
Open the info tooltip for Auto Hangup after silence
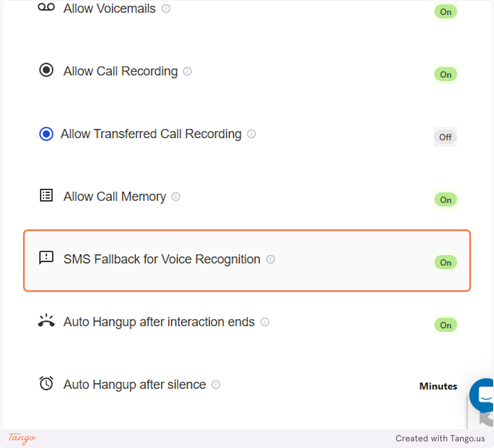coord(216,385)
